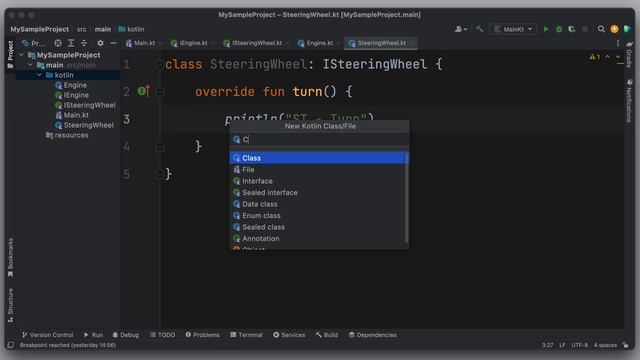Click the tool window quick-access icon bottom-left
This screenshot has width=640, height=360.
tap(11, 345)
